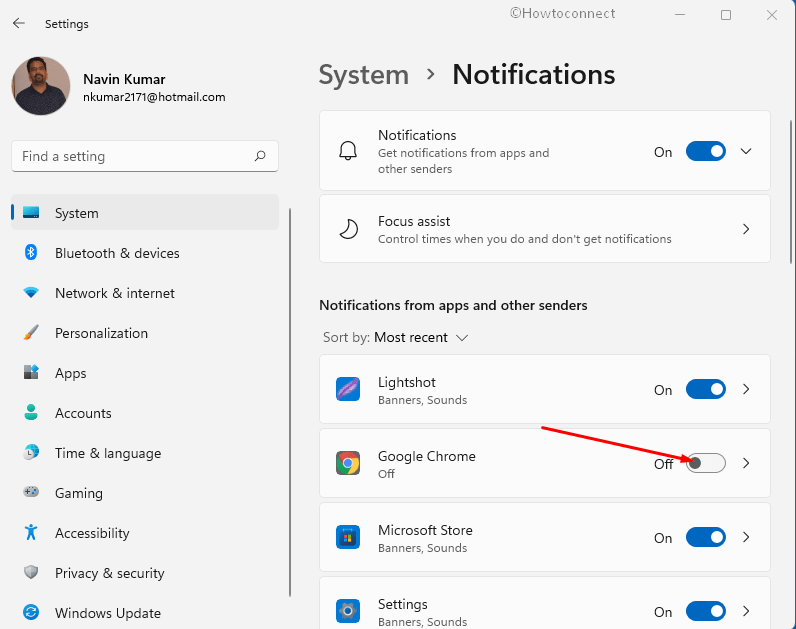Screen dimensions: 796x629
Task: Expand the Notifications options chevron
Action: [746, 151]
